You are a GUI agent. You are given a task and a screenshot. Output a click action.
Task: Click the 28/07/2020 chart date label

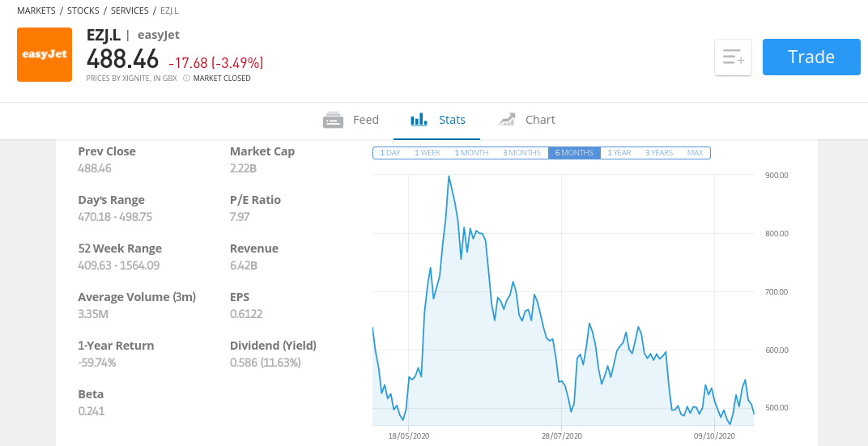pos(561,436)
